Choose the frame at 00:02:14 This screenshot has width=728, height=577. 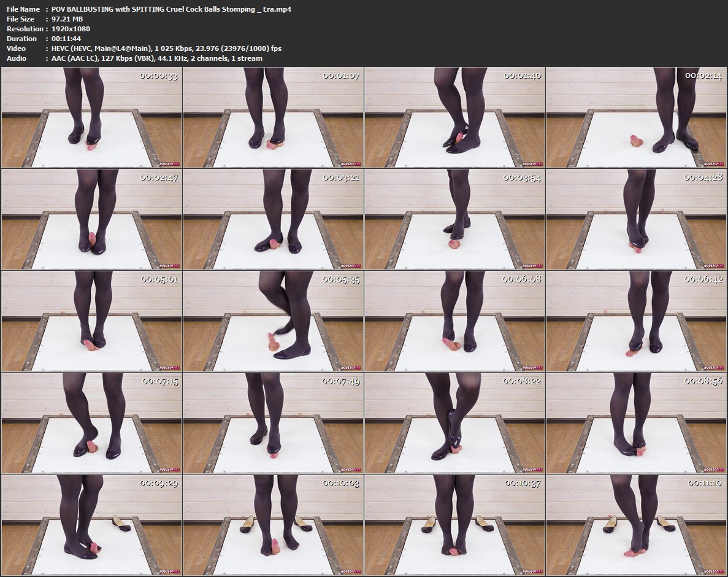click(637, 117)
